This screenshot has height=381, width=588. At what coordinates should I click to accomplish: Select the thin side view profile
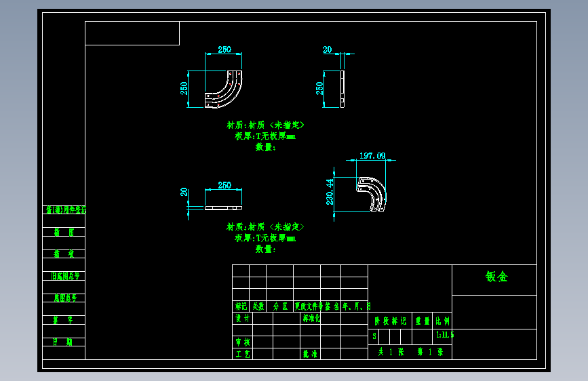click(342, 89)
